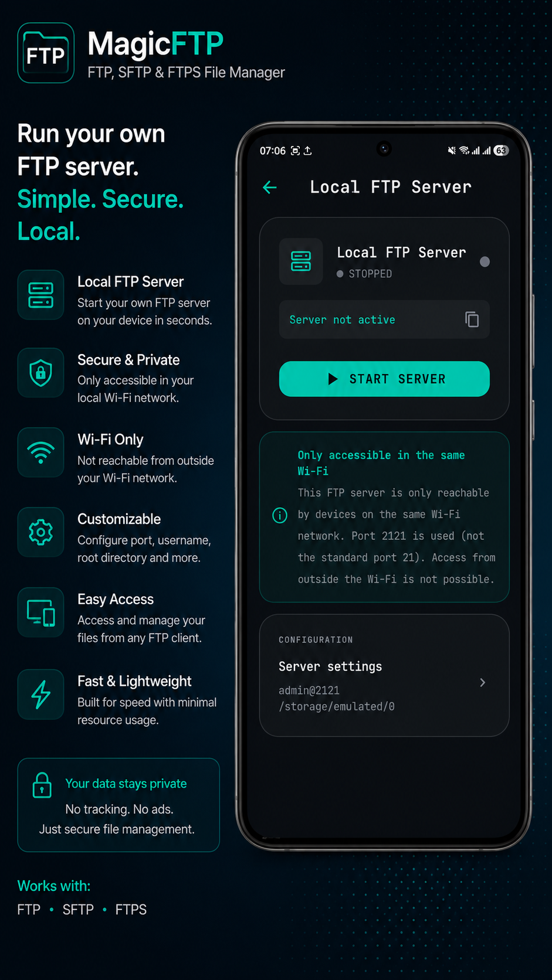Click the Wi-Fi indicator in the phone status bar

tap(464, 151)
